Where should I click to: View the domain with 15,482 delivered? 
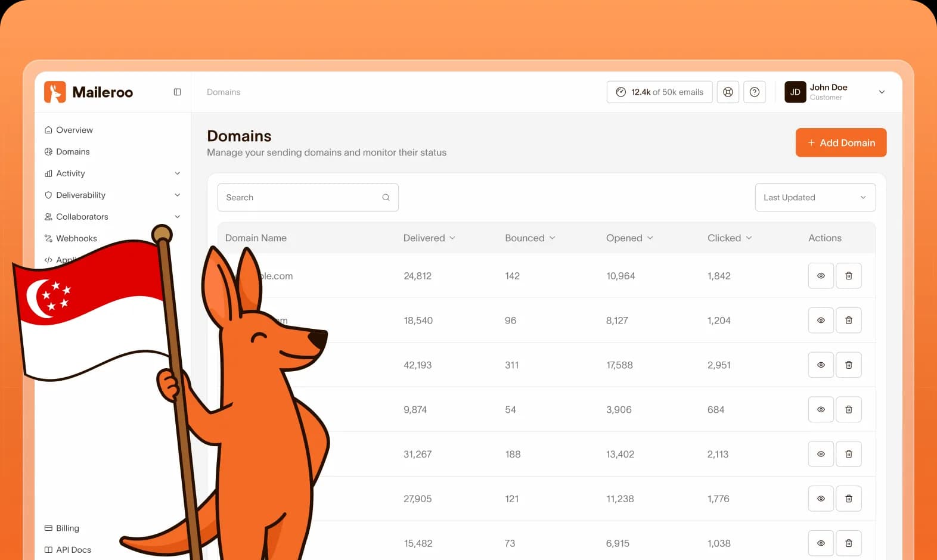821,543
